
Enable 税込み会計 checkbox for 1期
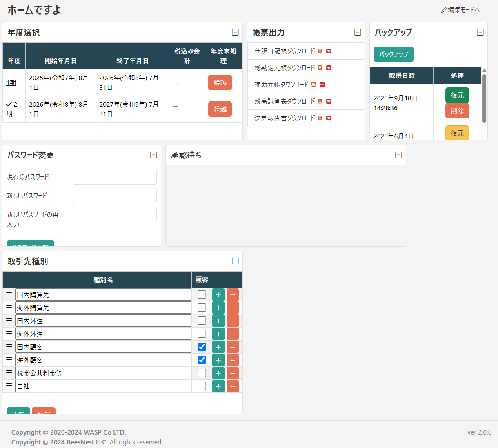(175, 82)
